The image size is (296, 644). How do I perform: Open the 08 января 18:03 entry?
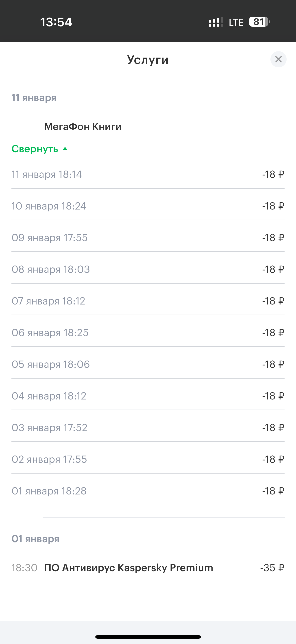pyautogui.click(x=148, y=269)
